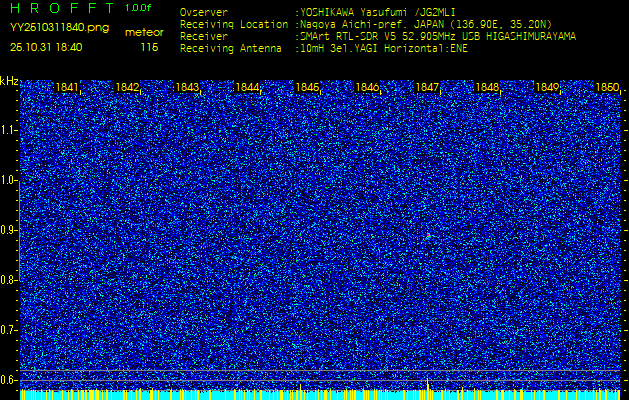Click the HROFFT title text
This screenshot has height=400, width=629.
62,8
